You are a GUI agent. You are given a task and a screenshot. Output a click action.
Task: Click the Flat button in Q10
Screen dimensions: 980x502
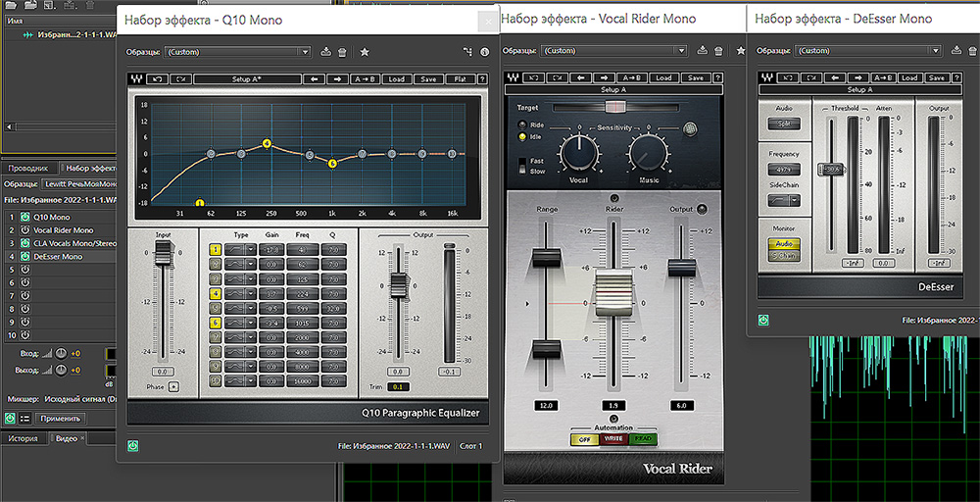click(x=460, y=78)
